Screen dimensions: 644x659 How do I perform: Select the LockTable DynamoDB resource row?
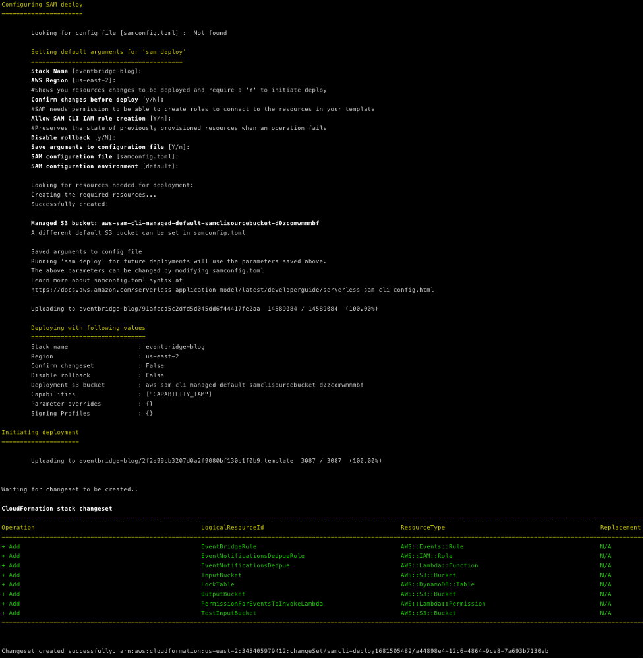pyautogui.click(x=222, y=584)
